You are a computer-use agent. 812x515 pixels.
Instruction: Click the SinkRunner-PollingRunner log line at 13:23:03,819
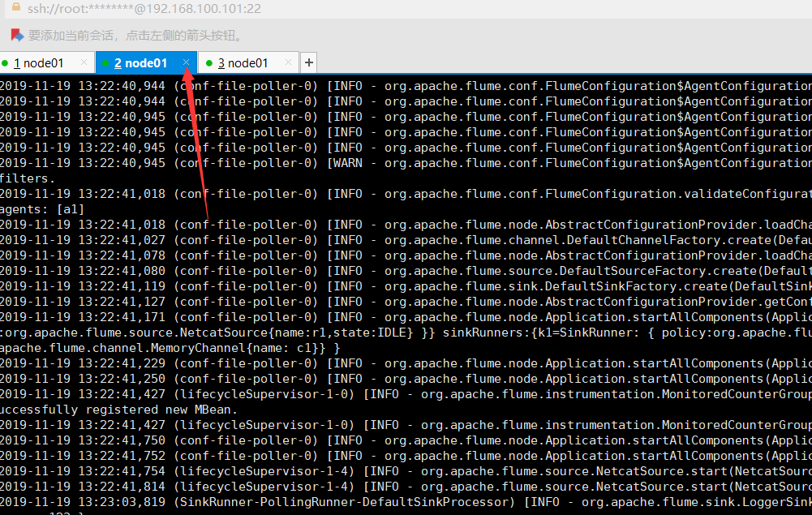point(406,502)
